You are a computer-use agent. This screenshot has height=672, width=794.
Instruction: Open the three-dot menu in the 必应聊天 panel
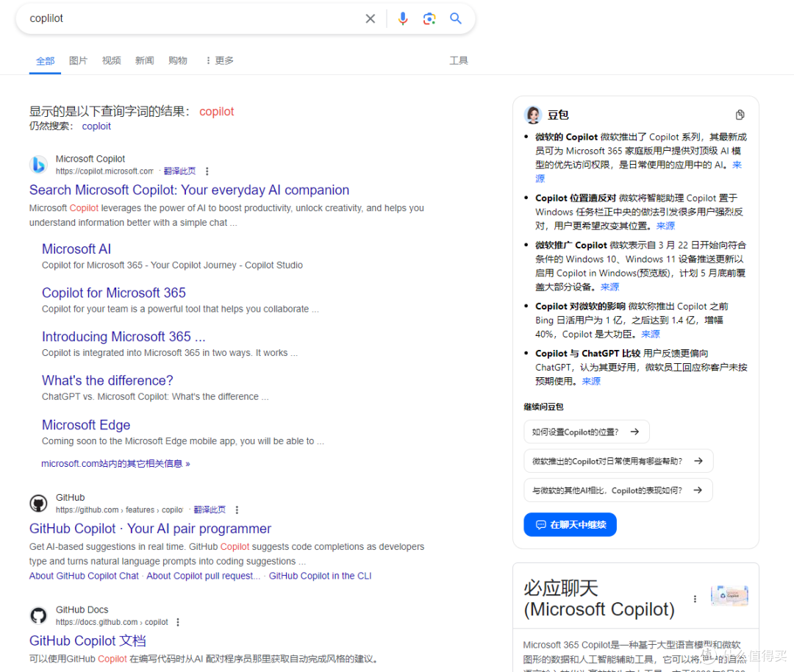pos(695,599)
